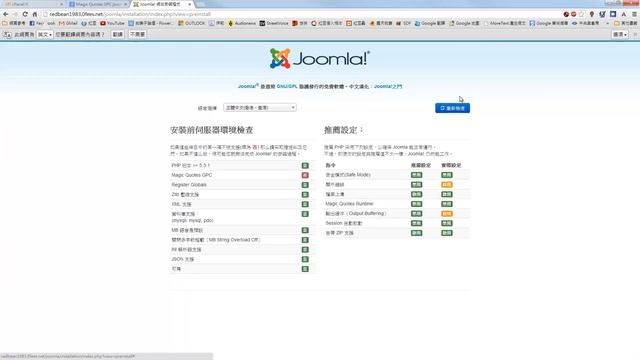The width and height of the screenshot is (640, 360).
Task: Open the SDF bookmark
Action: [x=403, y=23]
